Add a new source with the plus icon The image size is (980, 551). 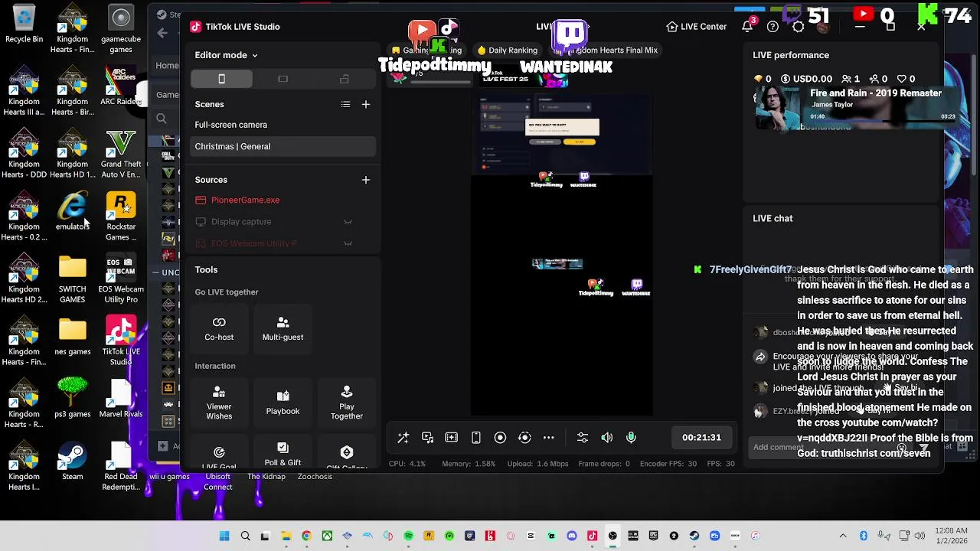click(366, 180)
